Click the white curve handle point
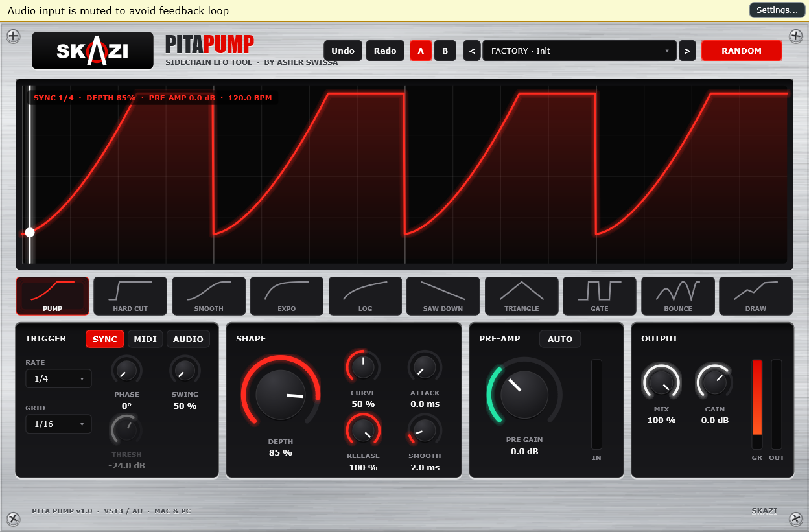This screenshot has width=809, height=532. [29, 232]
